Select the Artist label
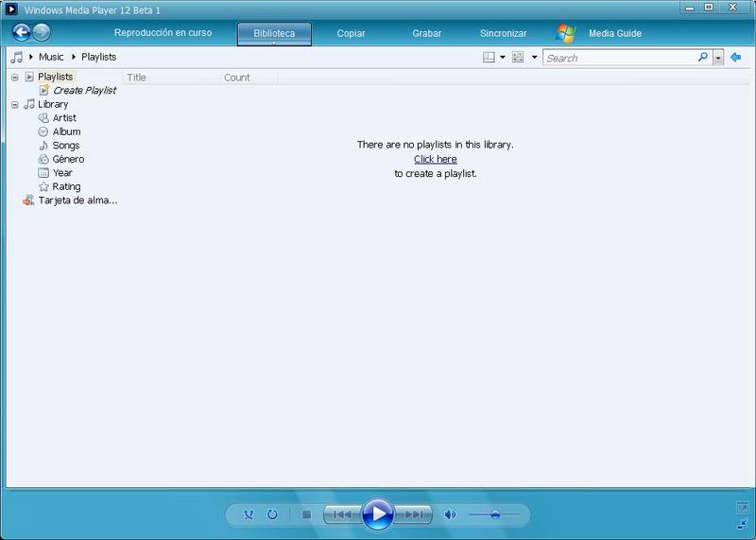Screen dimensions: 756x540 click(x=64, y=118)
